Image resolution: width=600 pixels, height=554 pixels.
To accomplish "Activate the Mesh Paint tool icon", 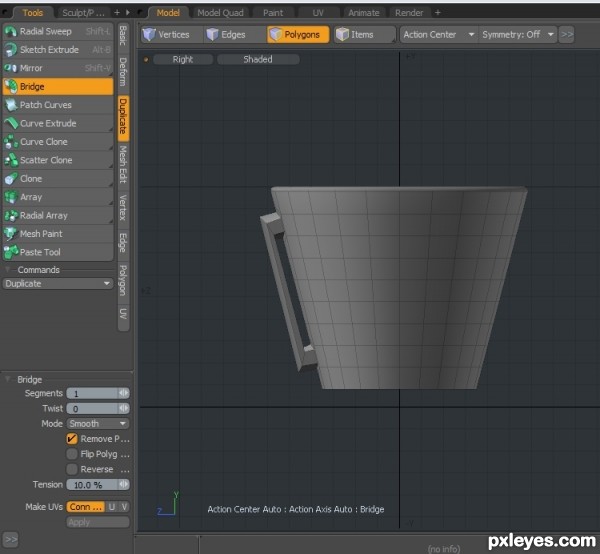I will tap(11, 233).
